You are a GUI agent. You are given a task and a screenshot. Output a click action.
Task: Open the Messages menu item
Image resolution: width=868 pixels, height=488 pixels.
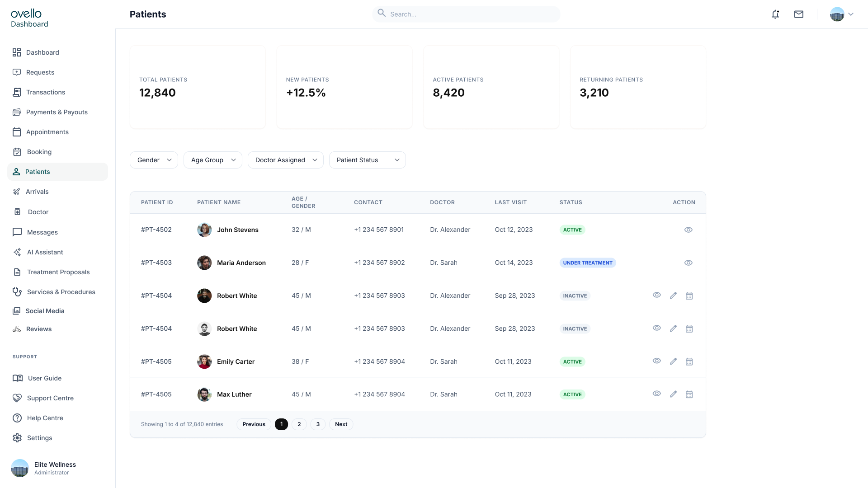pyautogui.click(x=57, y=232)
